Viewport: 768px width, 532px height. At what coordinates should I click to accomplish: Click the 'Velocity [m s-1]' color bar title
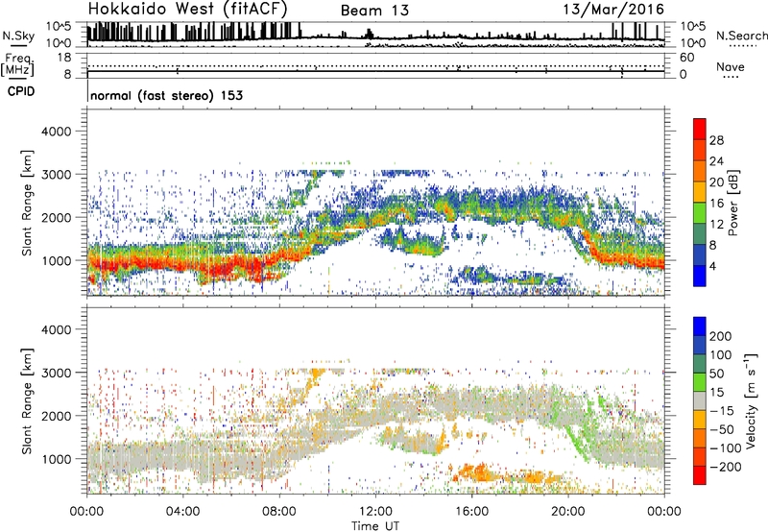point(751,400)
